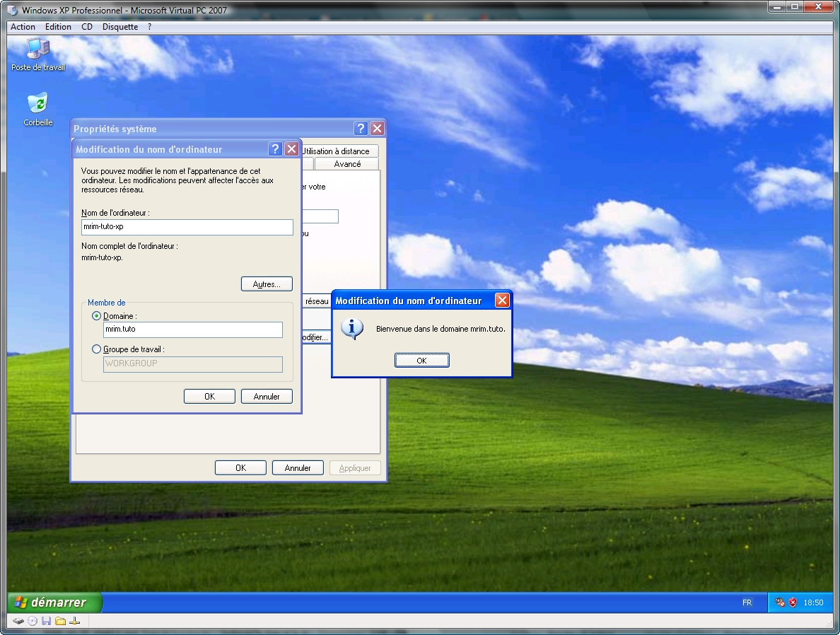Switch to the Utilisation à distance tab

pyautogui.click(x=340, y=151)
